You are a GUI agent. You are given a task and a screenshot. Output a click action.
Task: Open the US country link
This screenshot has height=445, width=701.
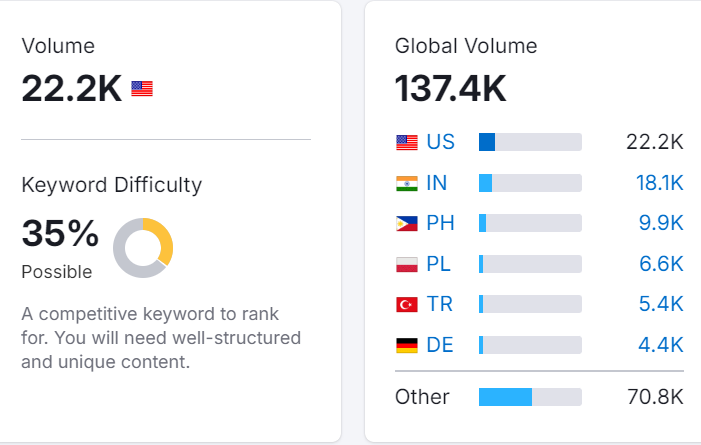440,142
